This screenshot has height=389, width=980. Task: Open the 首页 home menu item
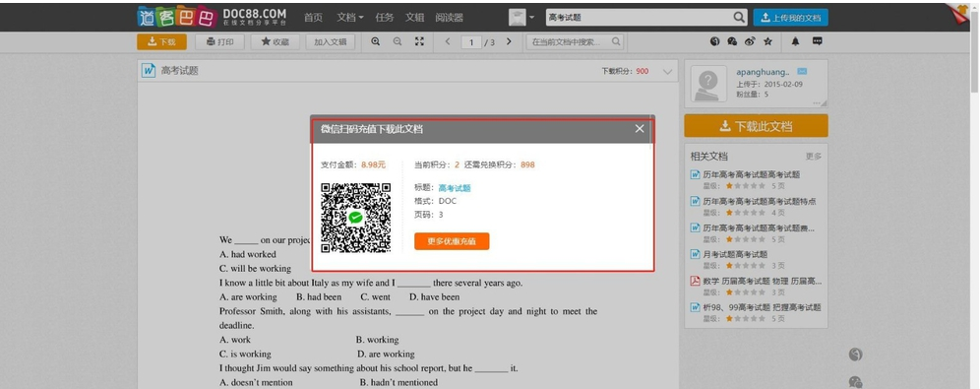point(313,18)
